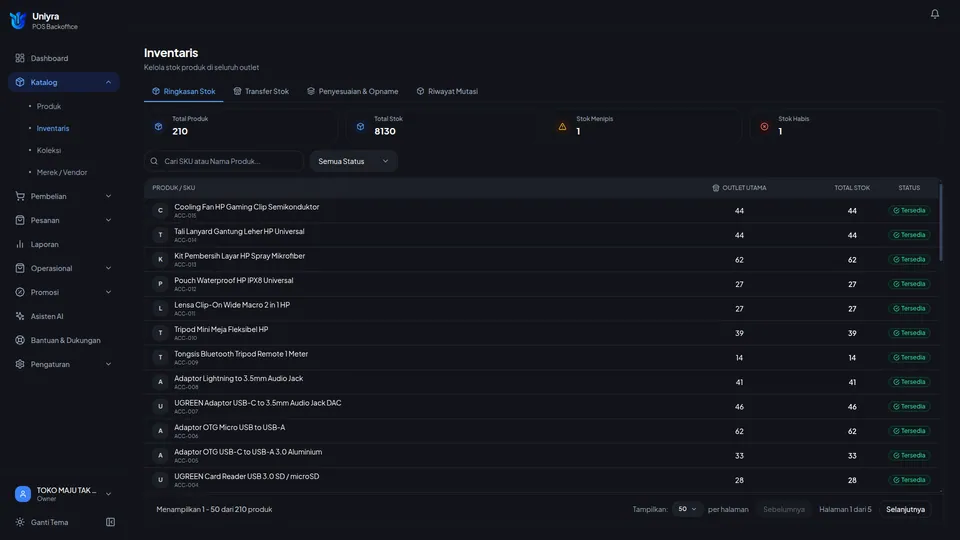Open Laporan menu item

coord(64,244)
